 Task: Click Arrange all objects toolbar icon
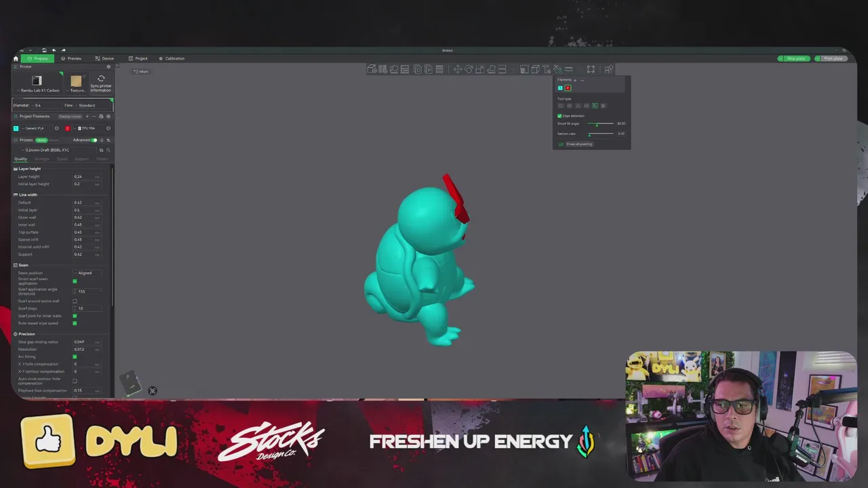tap(405, 69)
